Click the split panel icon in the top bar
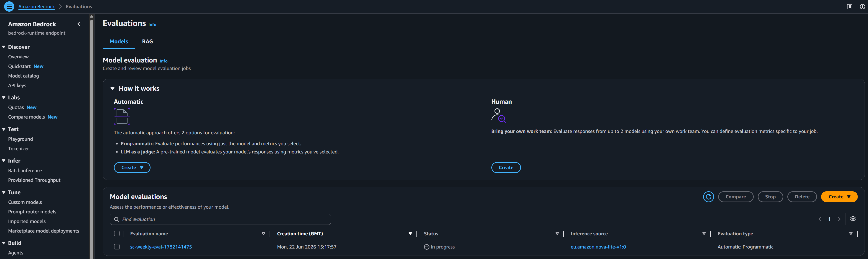The width and height of the screenshot is (868, 259). pos(850,7)
